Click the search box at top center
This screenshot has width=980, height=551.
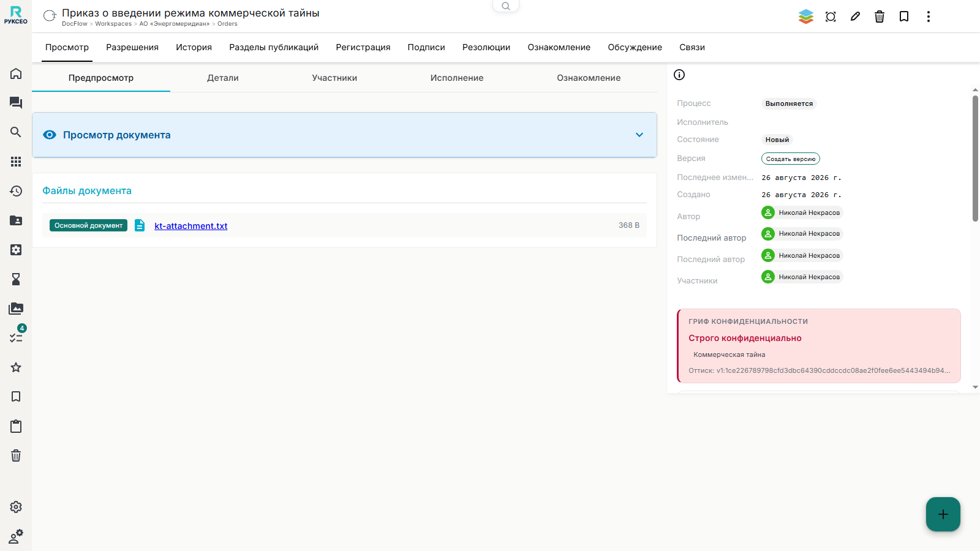click(x=506, y=6)
